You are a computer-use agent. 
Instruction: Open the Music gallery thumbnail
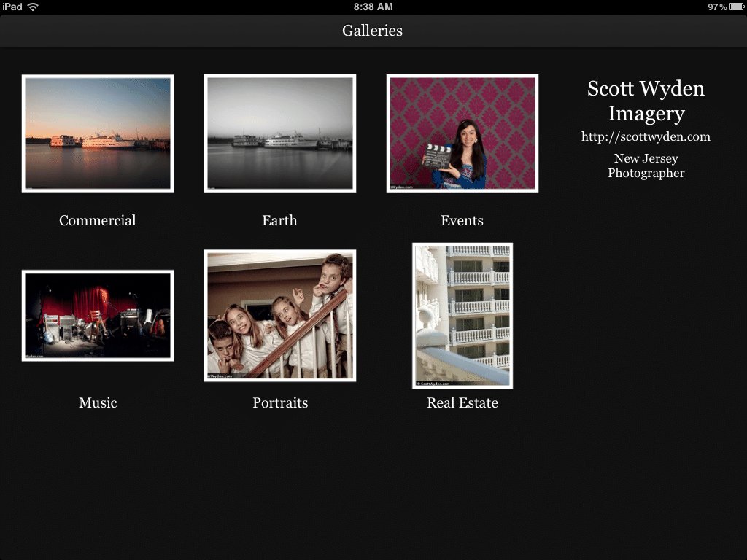coord(98,315)
